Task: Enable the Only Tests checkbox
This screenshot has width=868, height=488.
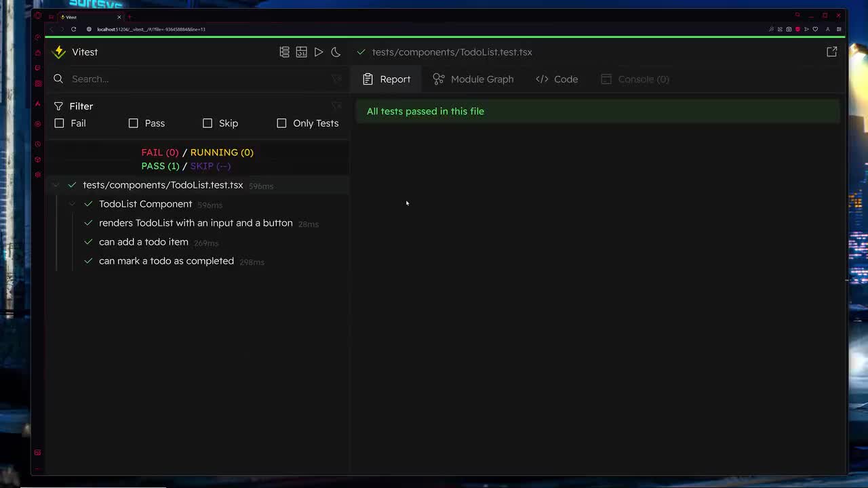Action: coord(281,123)
